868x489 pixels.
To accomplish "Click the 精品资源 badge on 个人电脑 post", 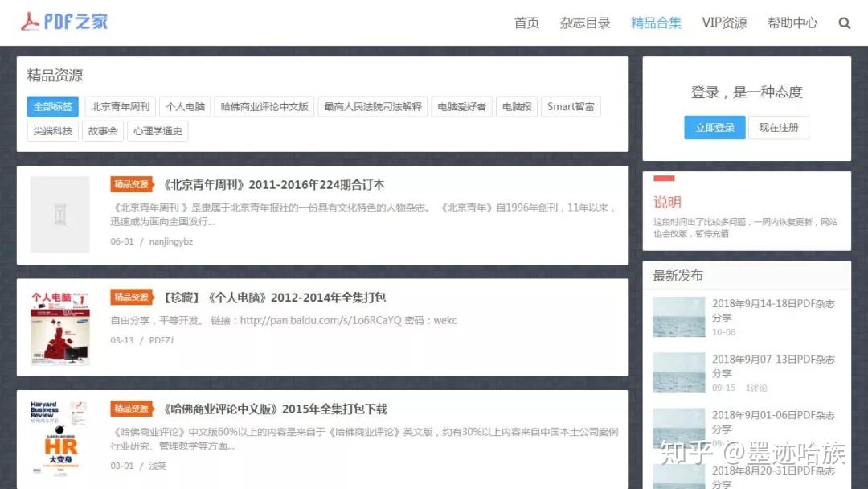I will coord(132,297).
